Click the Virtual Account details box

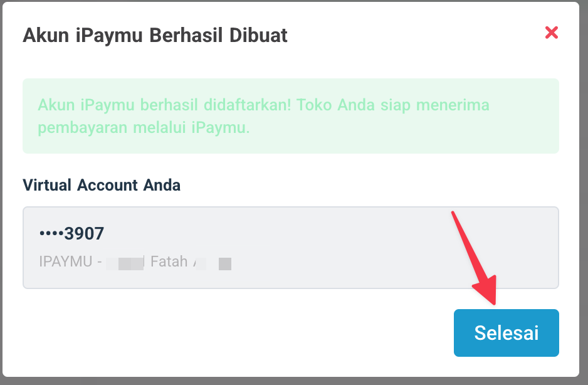click(376, 248)
